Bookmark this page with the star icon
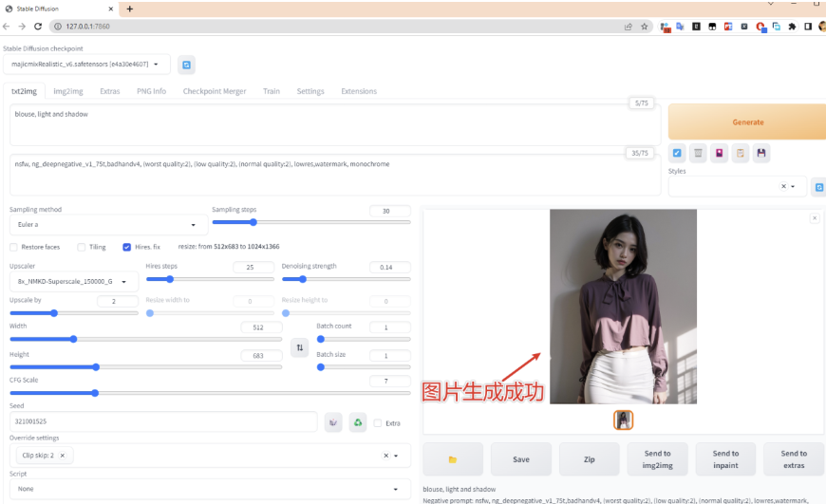826x504 pixels. (x=645, y=27)
